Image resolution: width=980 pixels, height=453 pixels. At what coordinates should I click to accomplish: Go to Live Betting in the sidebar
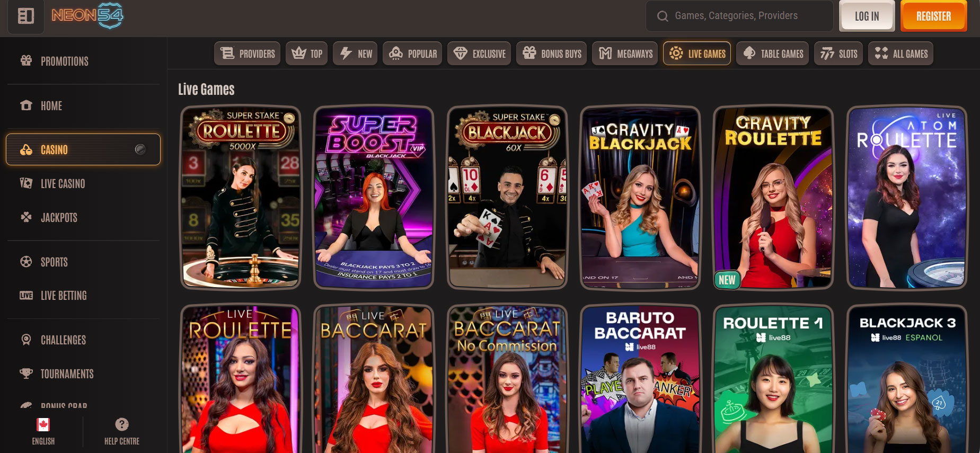64,296
